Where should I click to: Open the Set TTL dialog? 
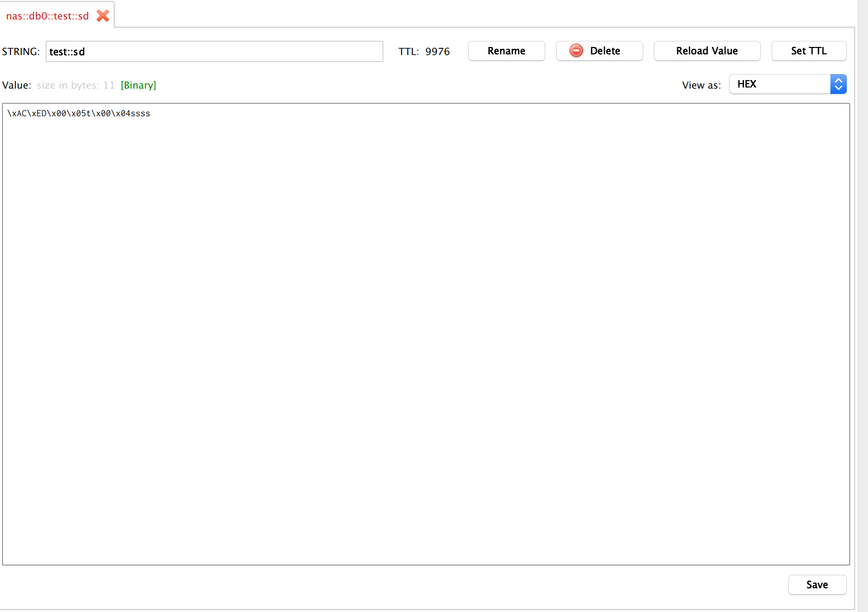[808, 51]
